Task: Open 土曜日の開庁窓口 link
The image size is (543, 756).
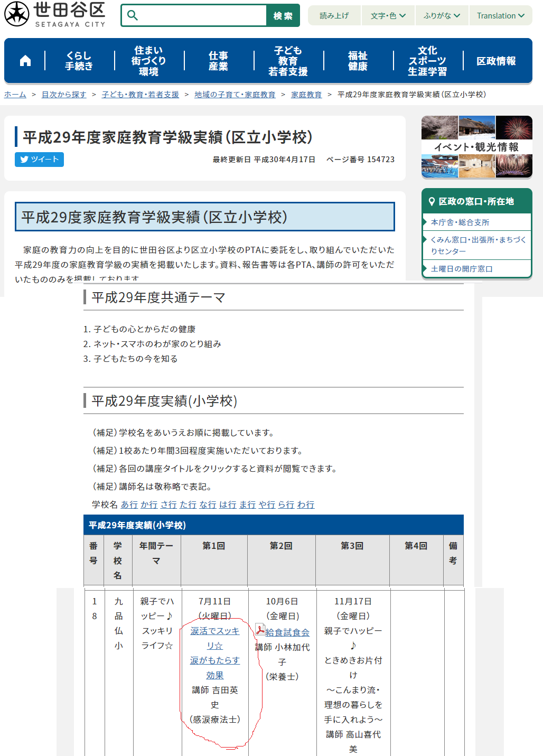Action: tap(462, 269)
